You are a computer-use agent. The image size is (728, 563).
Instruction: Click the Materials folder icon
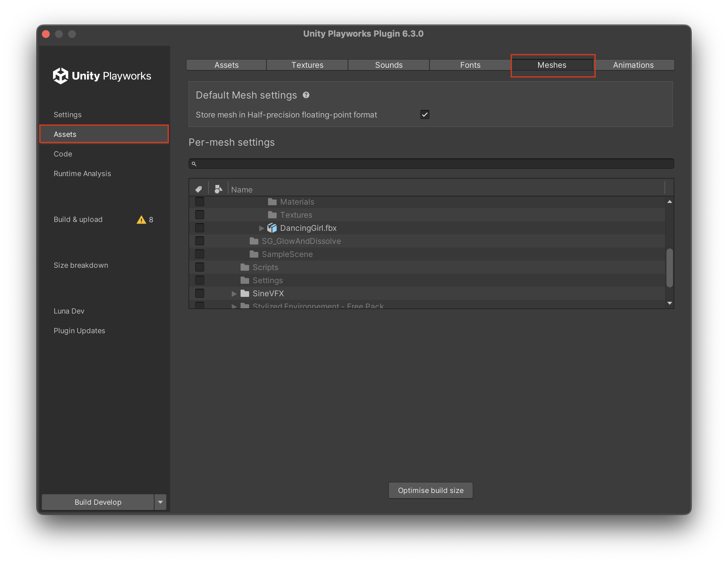pyautogui.click(x=272, y=202)
